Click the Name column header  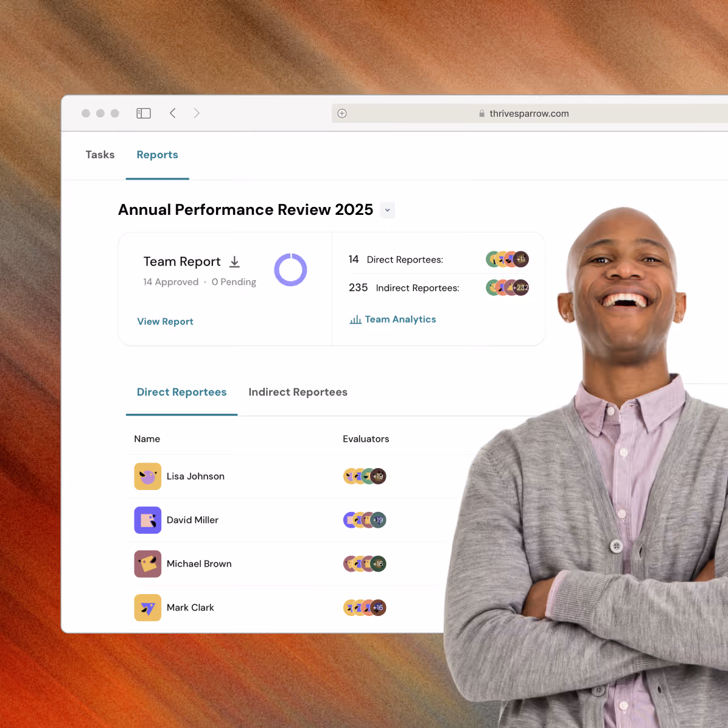click(147, 439)
